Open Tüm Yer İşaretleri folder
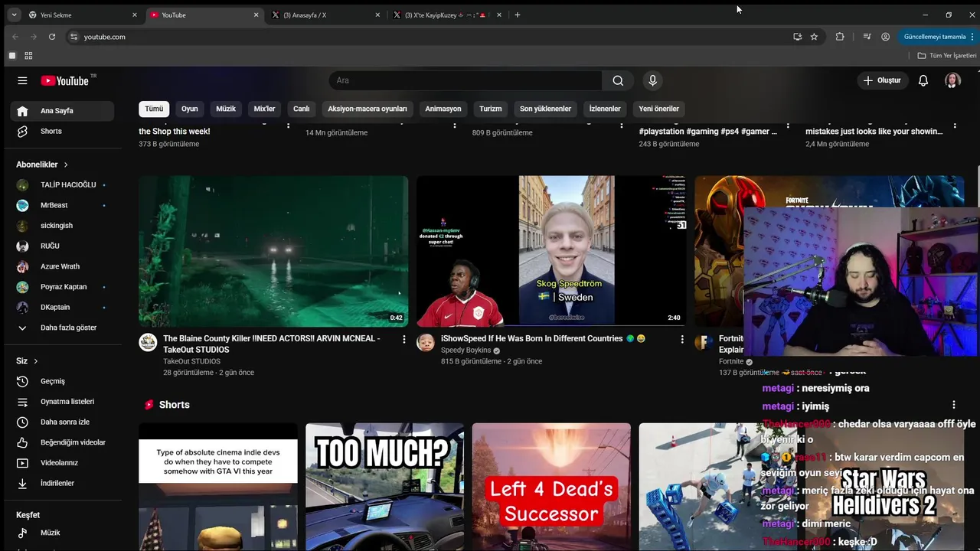980x551 pixels. click(x=947, y=56)
